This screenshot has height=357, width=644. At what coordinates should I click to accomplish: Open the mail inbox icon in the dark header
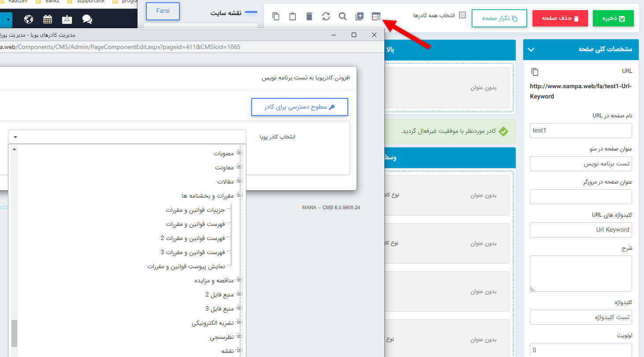tap(67, 19)
